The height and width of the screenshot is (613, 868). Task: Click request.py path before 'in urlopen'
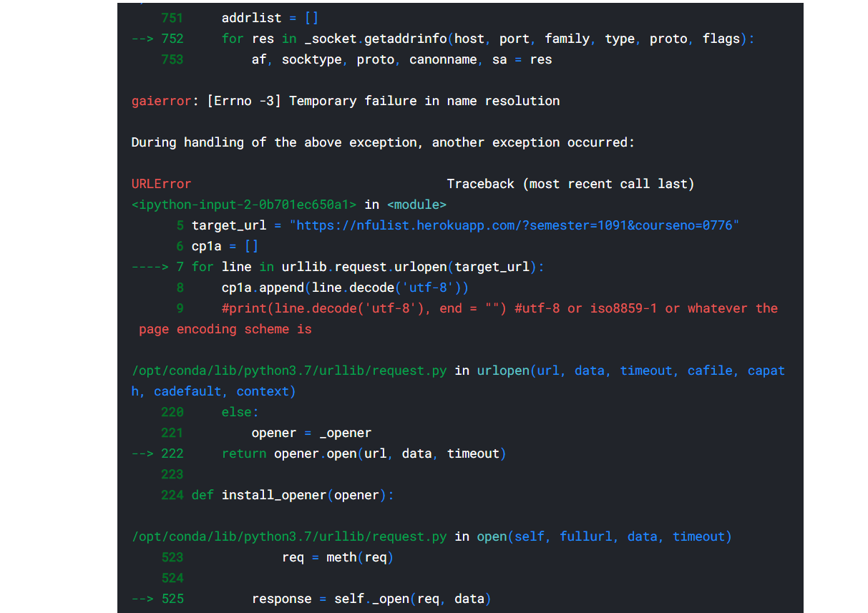289,371
